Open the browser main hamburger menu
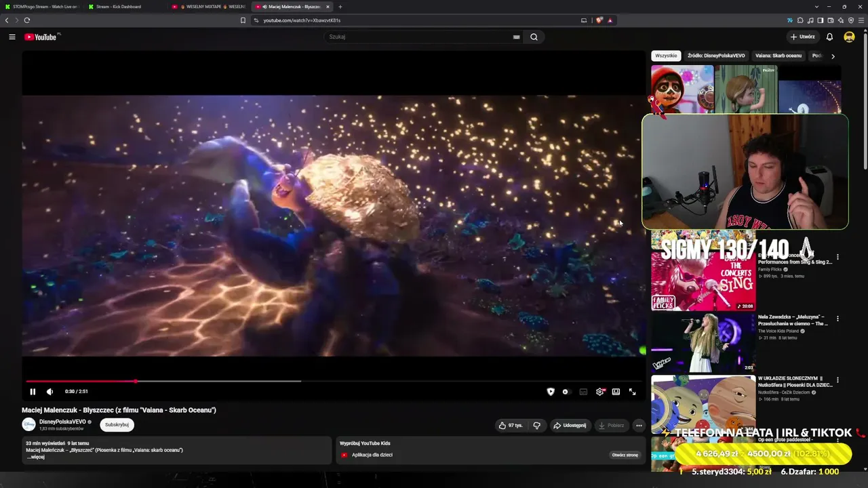The height and width of the screenshot is (488, 868). tap(861, 20)
